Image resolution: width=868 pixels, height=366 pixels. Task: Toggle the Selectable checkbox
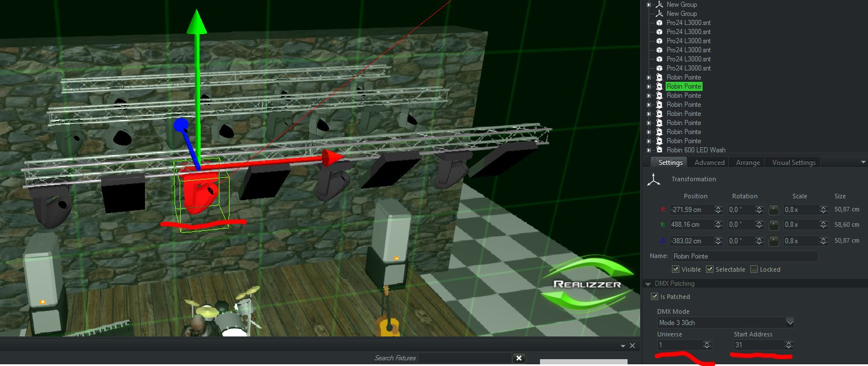pyautogui.click(x=709, y=269)
